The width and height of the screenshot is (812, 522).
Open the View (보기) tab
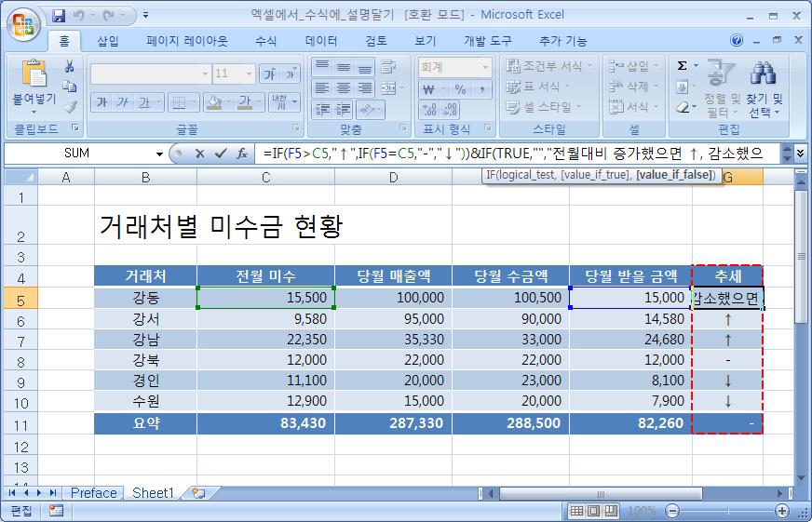click(426, 41)
